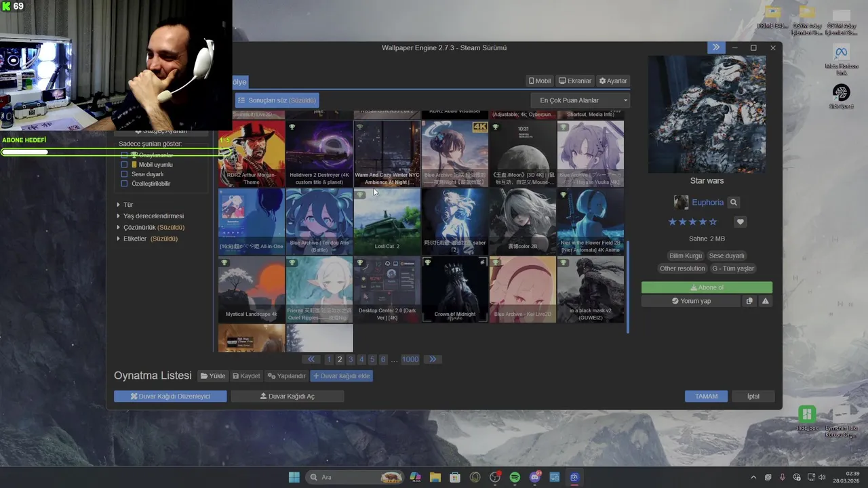
Task: Click Duvar kağıdı ekle button
Action: (x=341, y=375)
